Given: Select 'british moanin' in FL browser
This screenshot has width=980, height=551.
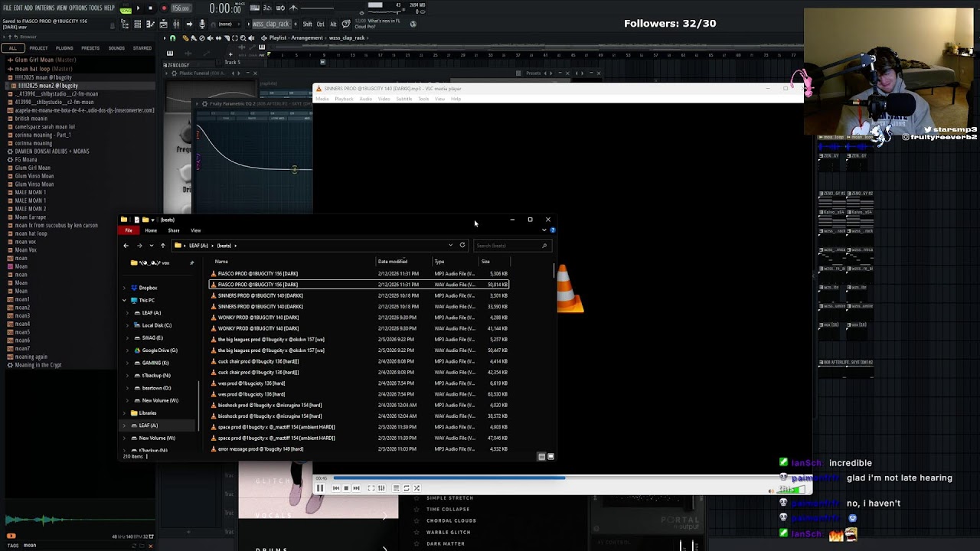Looking at the screenshot, I should click(31, 119).
